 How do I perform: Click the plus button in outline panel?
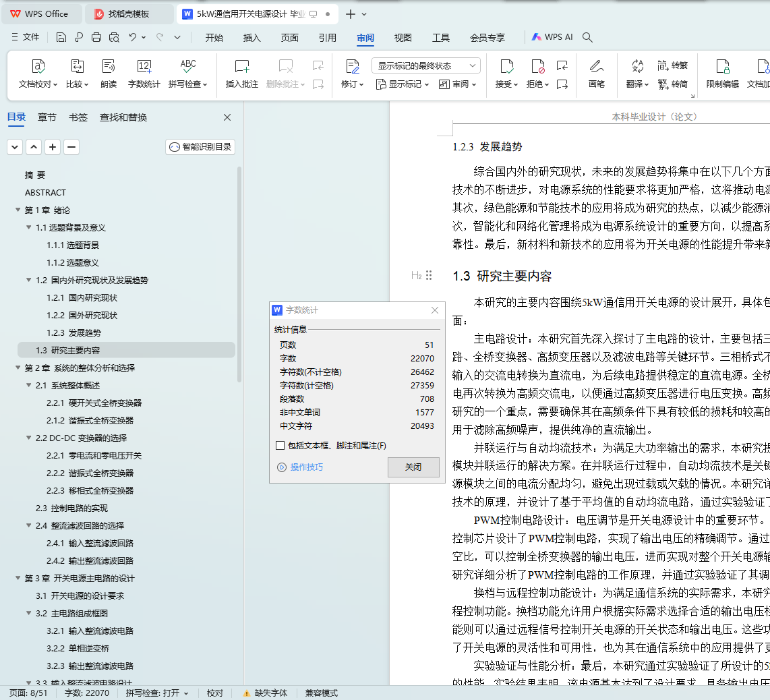click(x=53, y=147)
